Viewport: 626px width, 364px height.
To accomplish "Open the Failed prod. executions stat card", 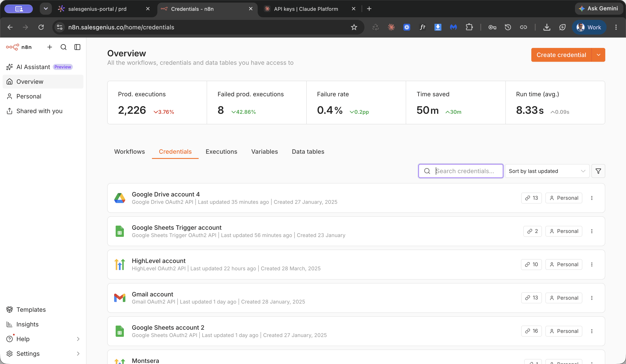I will 257,103.
